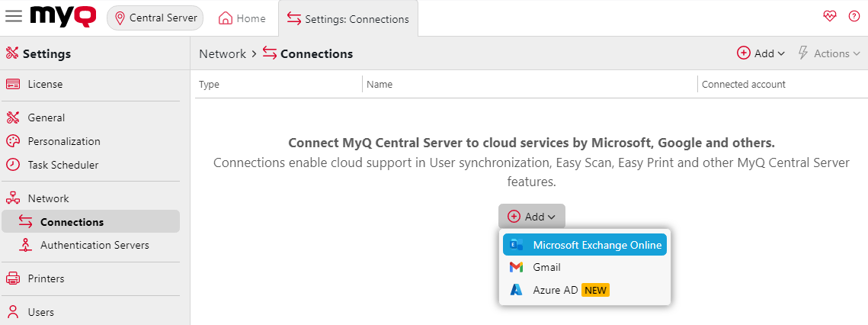Screen dimensions: 868x325
Task: Open the hamburger main menu
Action: [x=14, y=17]
